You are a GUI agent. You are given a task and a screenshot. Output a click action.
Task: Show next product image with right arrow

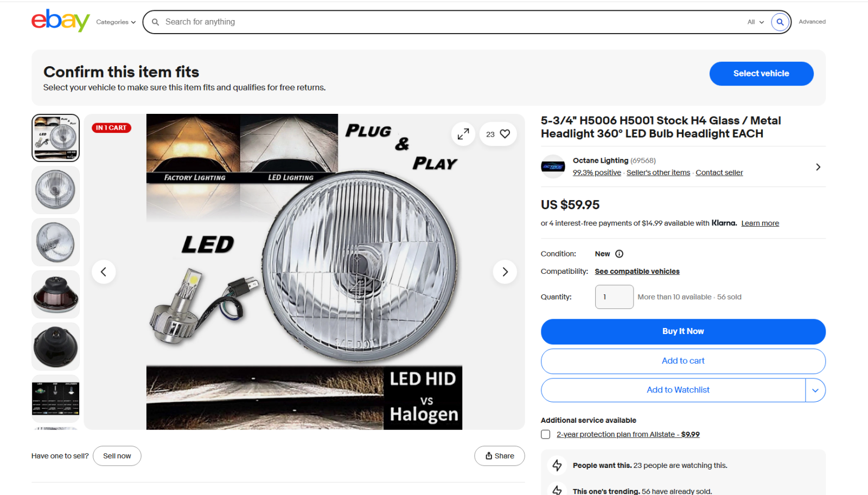tap(505, 272)
